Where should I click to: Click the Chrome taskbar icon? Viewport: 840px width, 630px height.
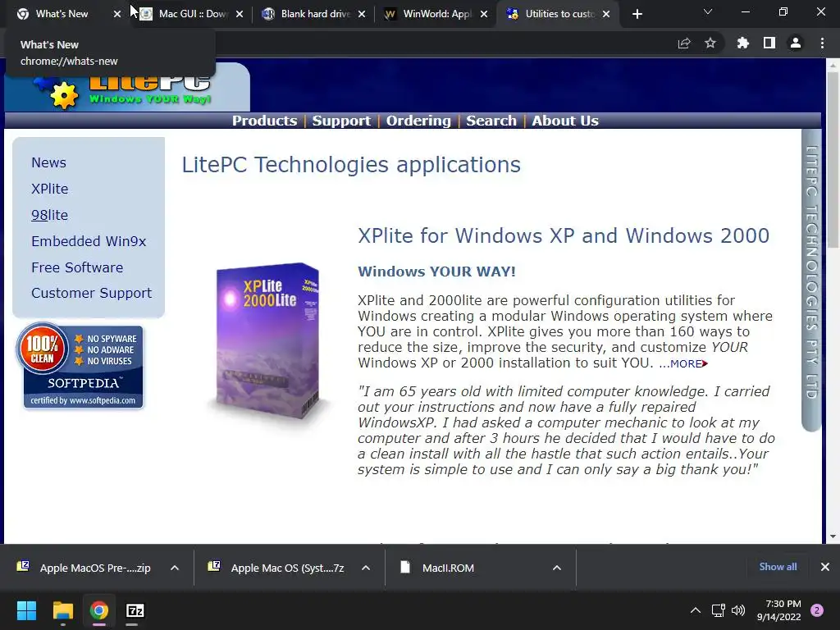coord(98,610)
